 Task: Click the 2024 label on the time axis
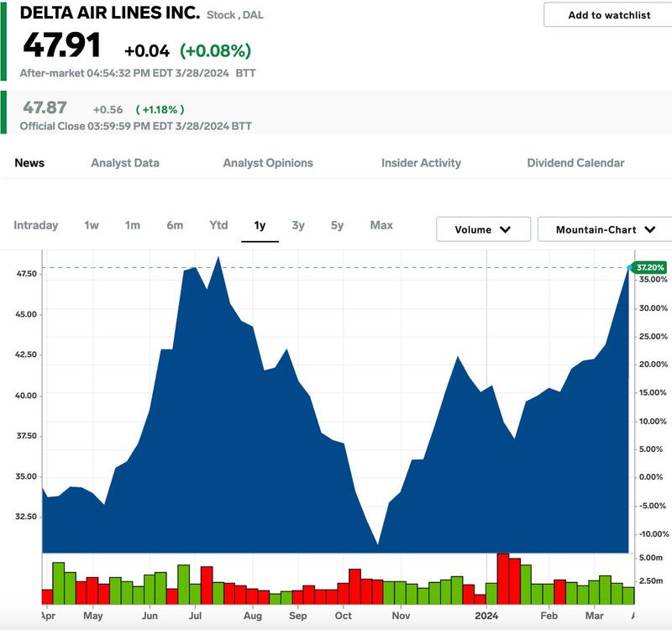tap(486, 616)
